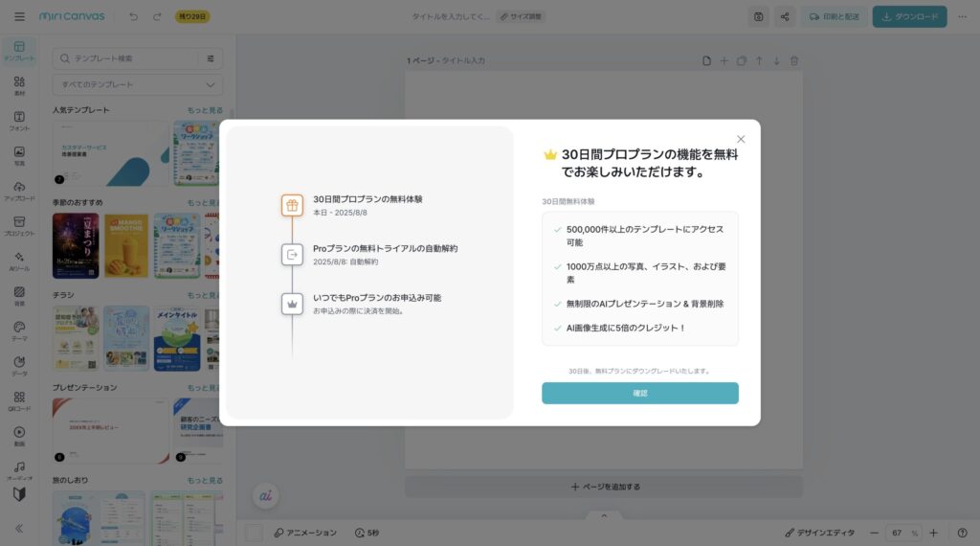980x546 pixels.
Task: Open the hamburger main menu
Action: (19, 16)
